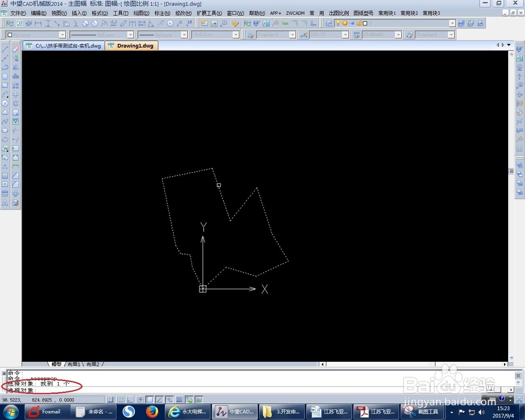Click the Windows Start button
The height and width of the screenshot is (420, 525).
click(11, 412)
